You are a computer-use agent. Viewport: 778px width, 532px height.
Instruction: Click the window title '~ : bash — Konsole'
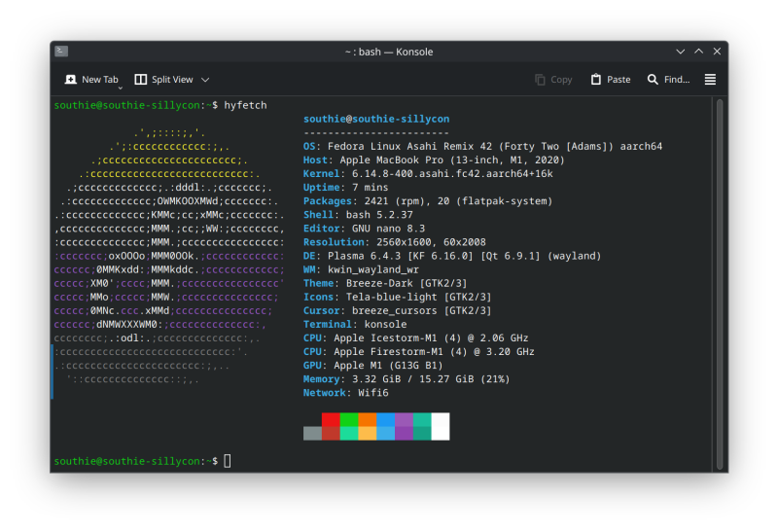pyautogui.click(x=389, y=52)
